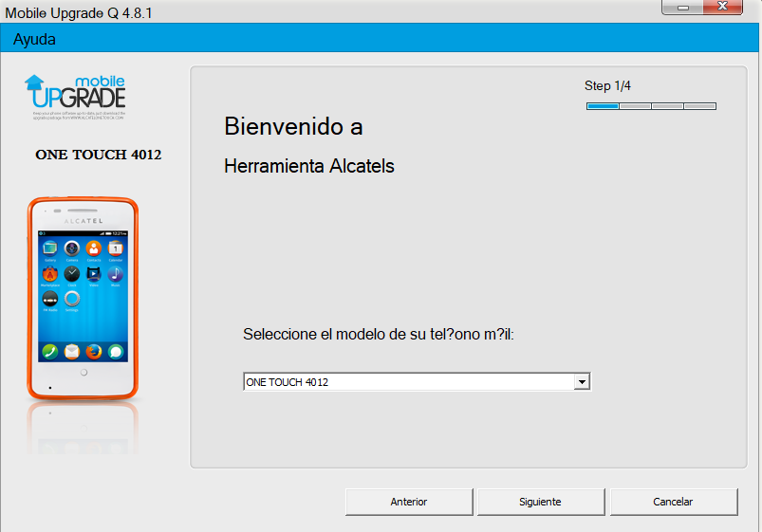The width and height of the screenshot is (762, 532).
Task: Minimize the Mobile Upgrade window
Action: point(683,8)
